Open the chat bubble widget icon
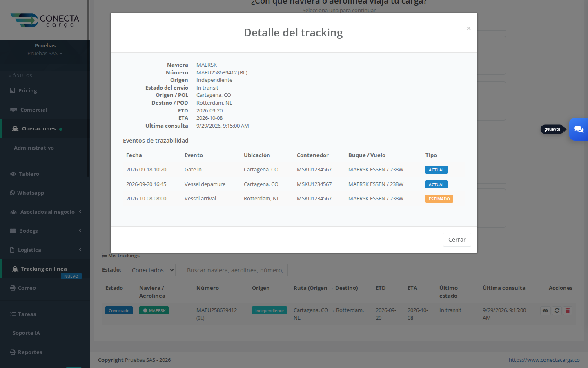588x368 pixels. (579, 129)
